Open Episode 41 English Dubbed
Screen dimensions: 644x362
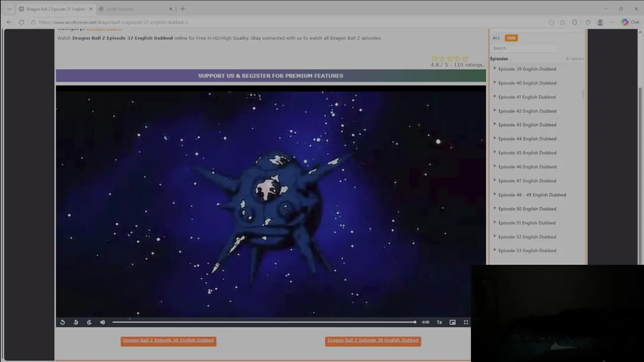[x=527, y=97]
